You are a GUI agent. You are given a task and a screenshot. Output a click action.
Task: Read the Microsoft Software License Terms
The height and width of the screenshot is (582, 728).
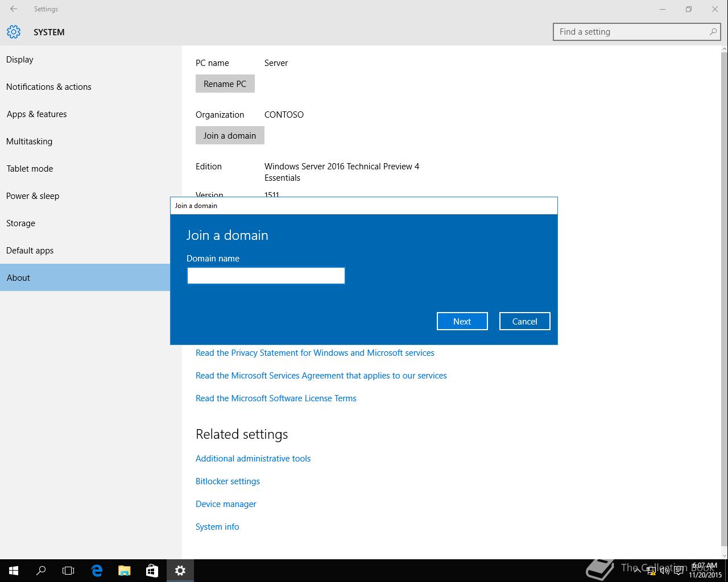tap(276, 398)
